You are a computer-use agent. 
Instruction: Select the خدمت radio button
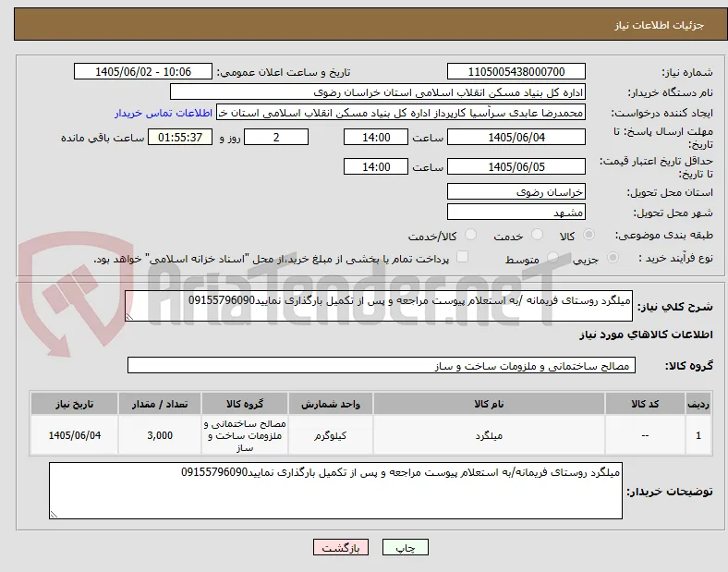[537, 235]
